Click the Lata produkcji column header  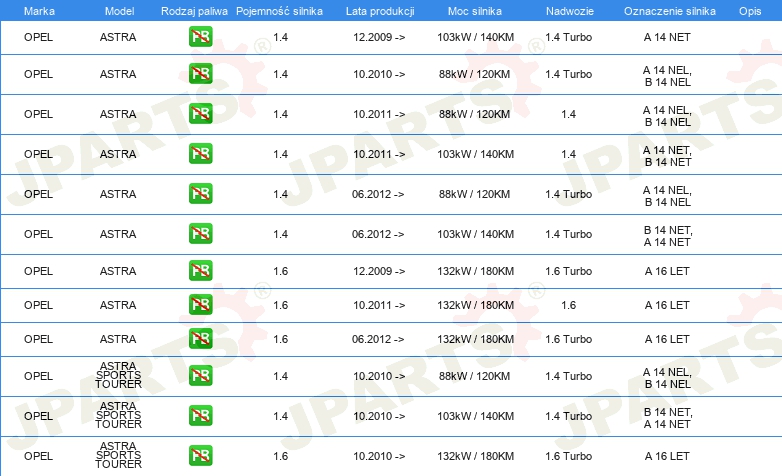click(x=380, y=11)
